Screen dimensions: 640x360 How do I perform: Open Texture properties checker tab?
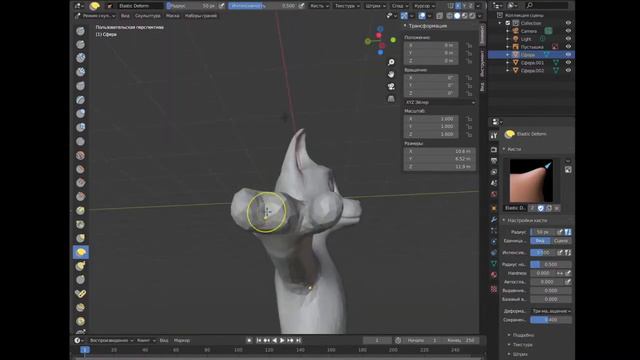(494, 289)
